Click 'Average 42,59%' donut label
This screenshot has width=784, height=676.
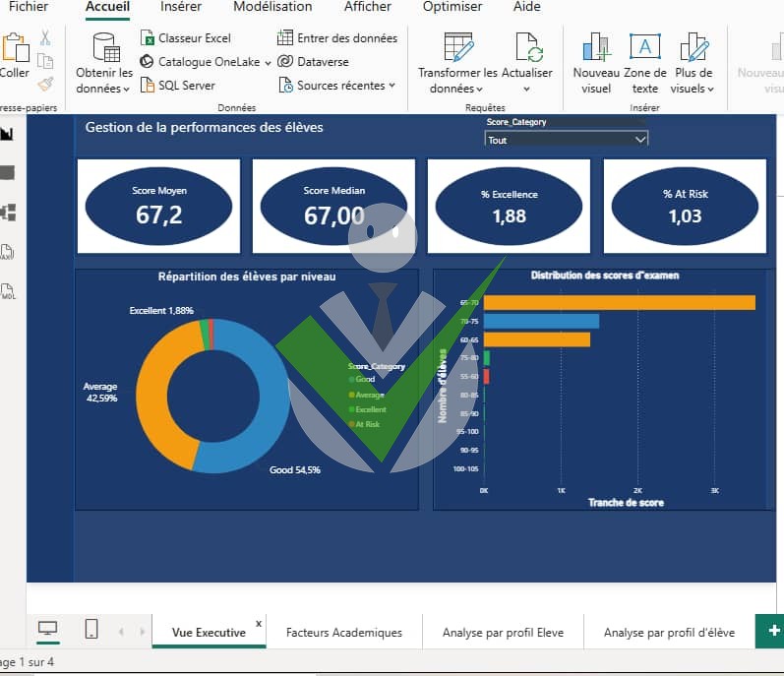[100, 393]
